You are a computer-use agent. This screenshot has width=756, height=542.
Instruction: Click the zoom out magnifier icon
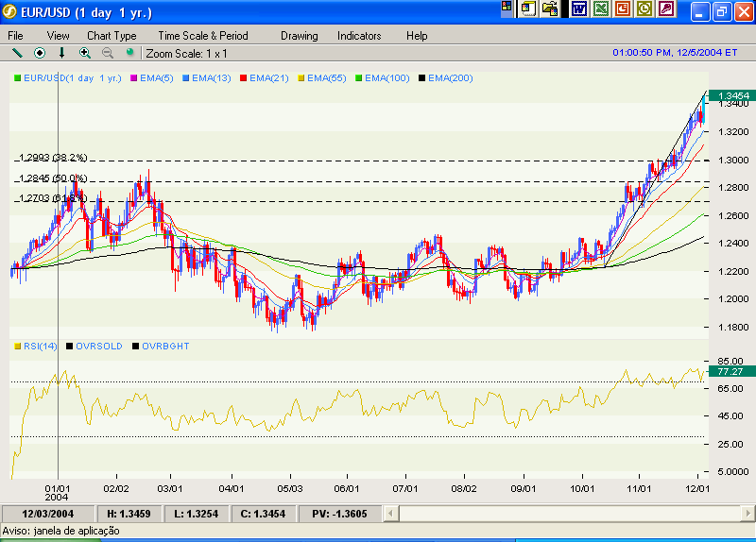107,53
